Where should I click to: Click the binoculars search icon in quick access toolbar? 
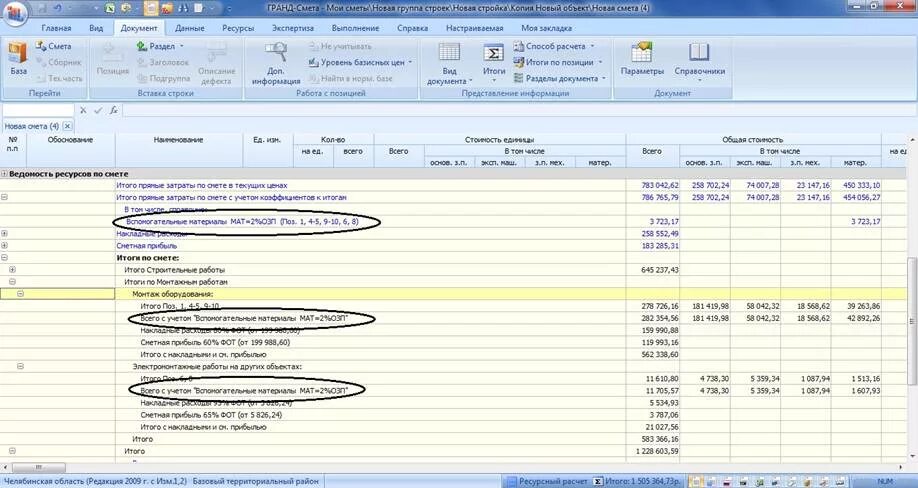184,9
